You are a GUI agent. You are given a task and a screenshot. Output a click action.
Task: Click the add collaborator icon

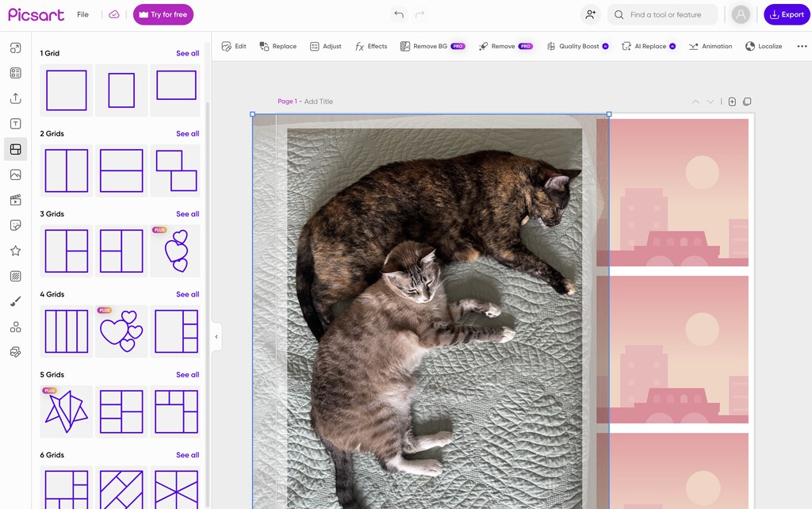pos(590,14)
